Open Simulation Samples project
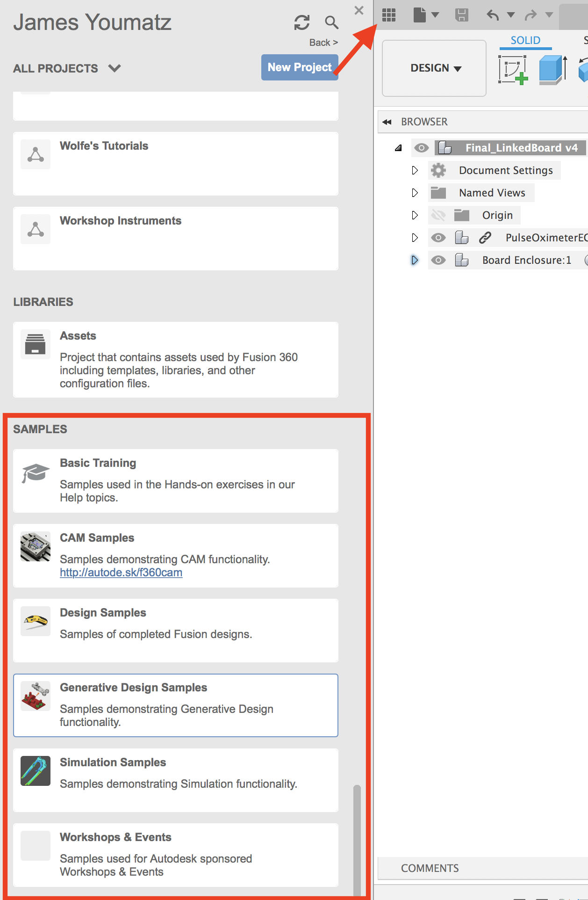This screenshot has width=588, height=900. (176, 780)
